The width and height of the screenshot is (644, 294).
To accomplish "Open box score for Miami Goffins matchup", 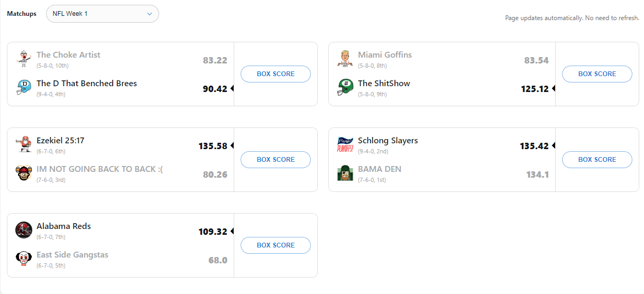I will click(x=597, y=74).
